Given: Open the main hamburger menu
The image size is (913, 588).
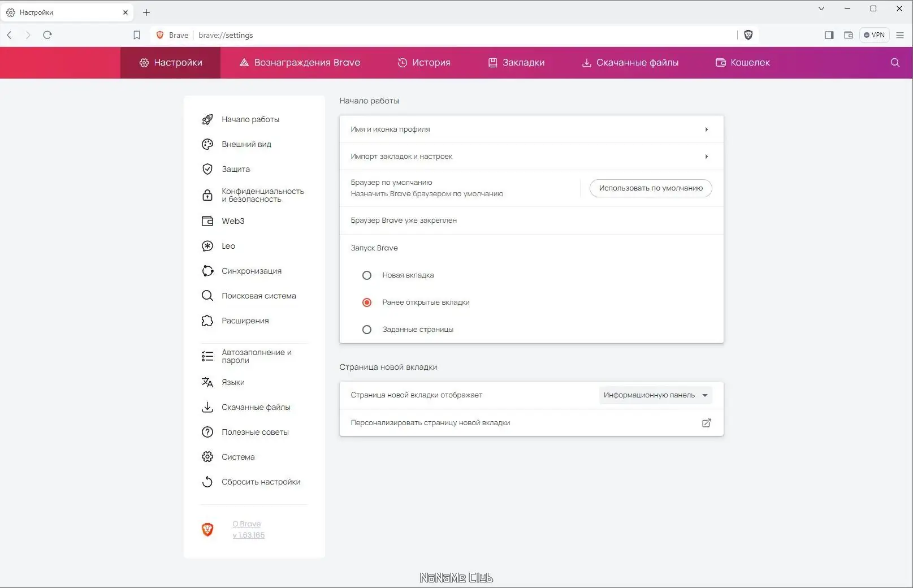Looking at the screenshot, I should 900,35.
